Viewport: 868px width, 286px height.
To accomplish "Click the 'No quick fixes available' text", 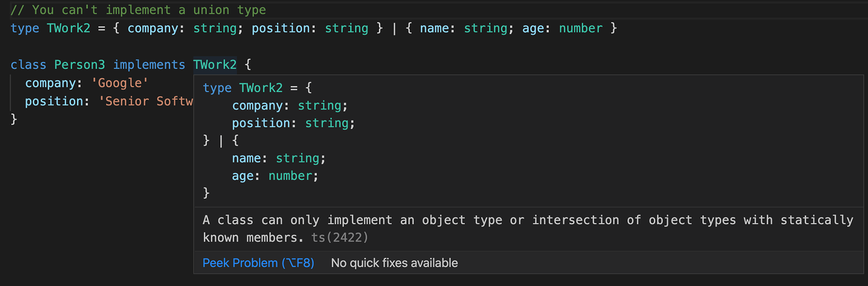I will 394,263.
